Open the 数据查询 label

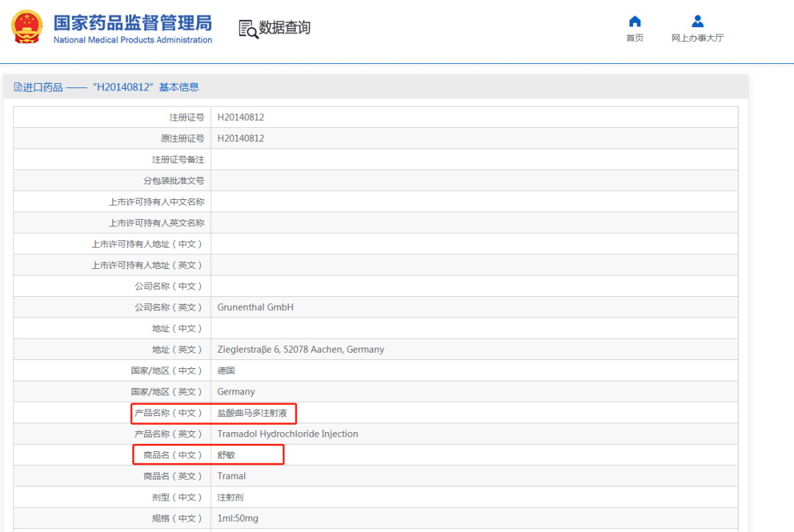(x=285, y=27)
